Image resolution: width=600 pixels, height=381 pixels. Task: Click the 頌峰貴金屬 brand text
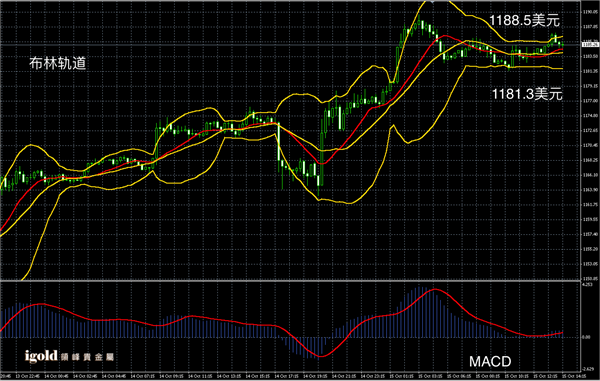(x=87, y=357)
